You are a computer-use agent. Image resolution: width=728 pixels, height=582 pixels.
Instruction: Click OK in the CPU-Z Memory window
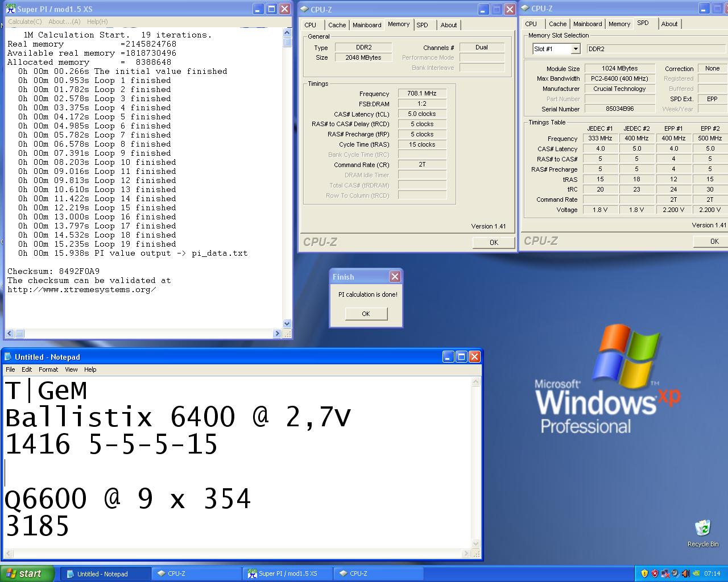(494, 242)
